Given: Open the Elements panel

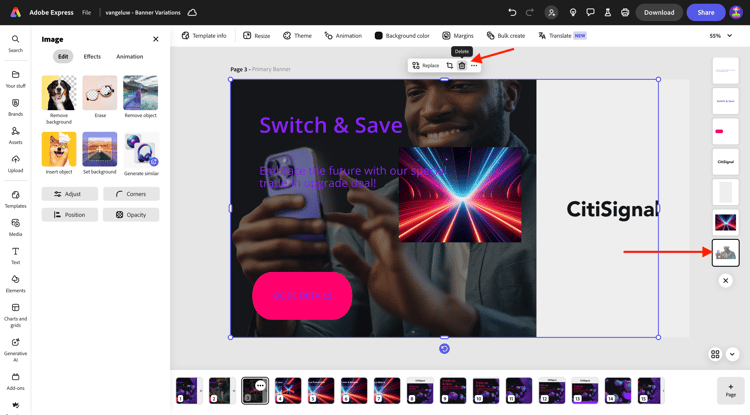Looking at the screenshot, I should pyautogui.click(x=15, y=284).
